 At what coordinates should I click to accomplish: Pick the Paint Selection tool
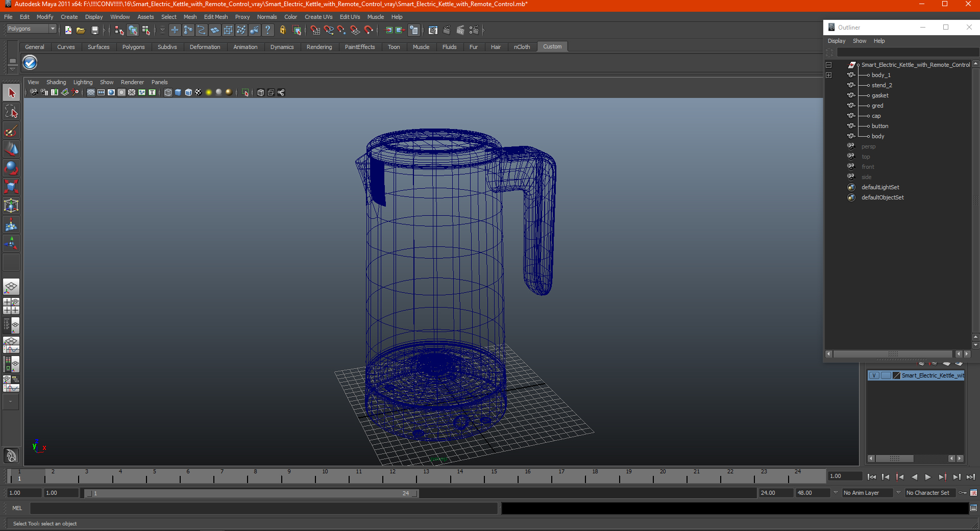coord(11,131)
